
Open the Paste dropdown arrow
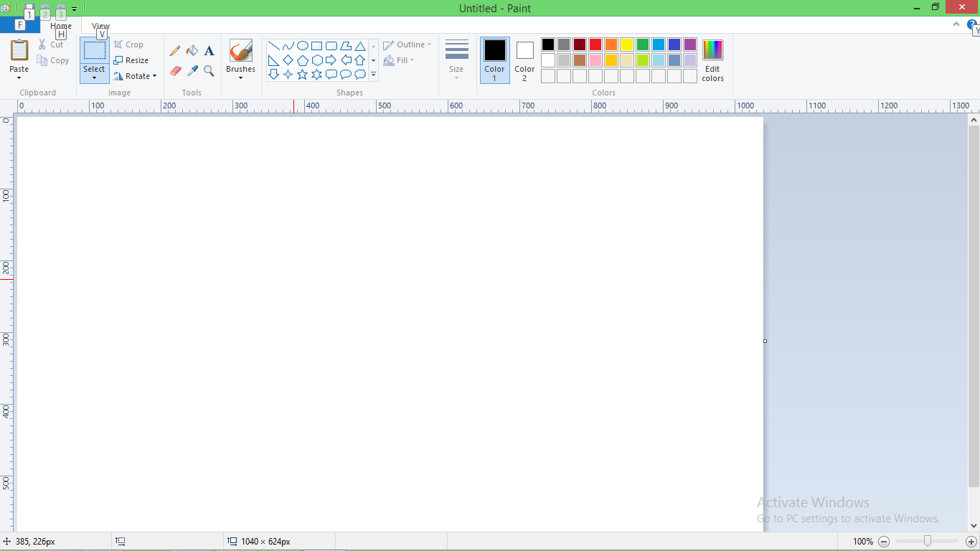[x=19, y=77]
